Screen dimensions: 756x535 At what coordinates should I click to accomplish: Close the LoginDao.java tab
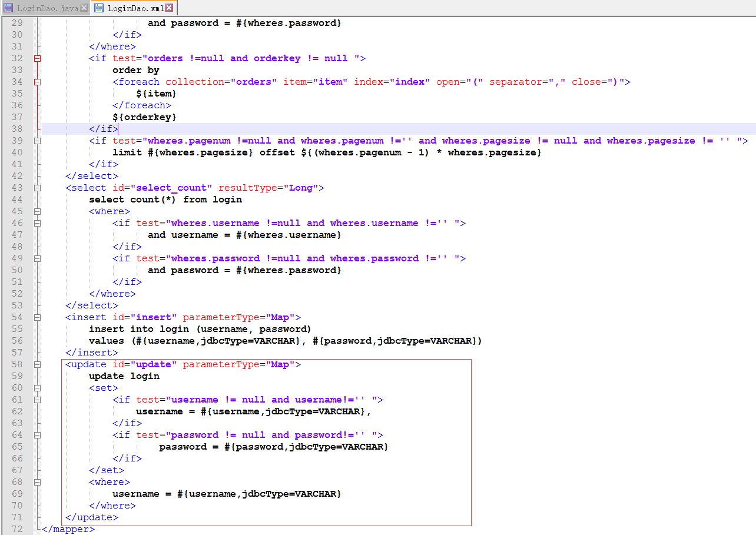click(84, 8)
